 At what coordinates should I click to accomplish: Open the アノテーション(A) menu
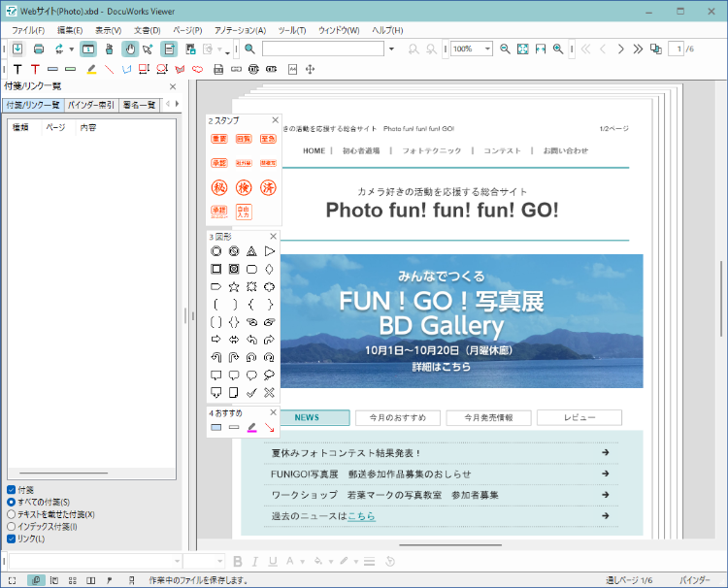(x=240, y=30)
